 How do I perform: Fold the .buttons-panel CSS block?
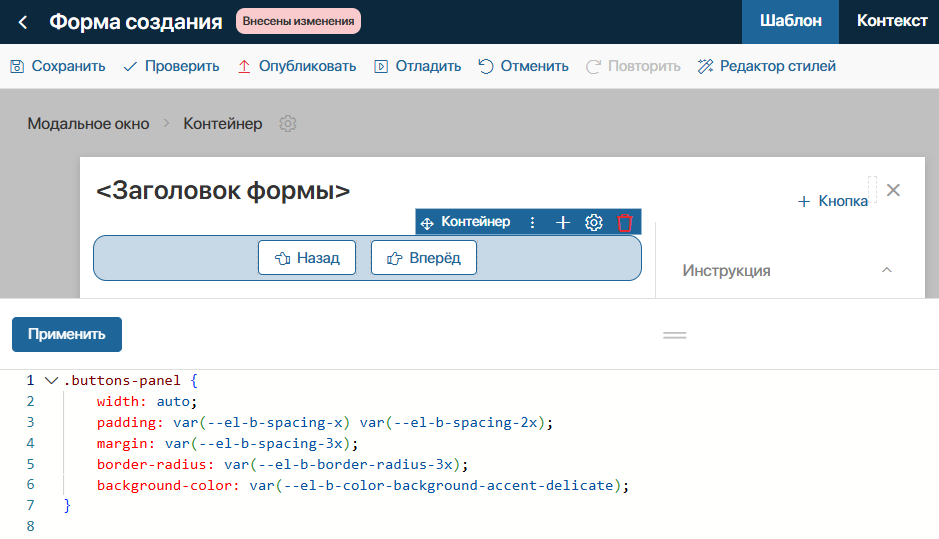click(52, 380)
